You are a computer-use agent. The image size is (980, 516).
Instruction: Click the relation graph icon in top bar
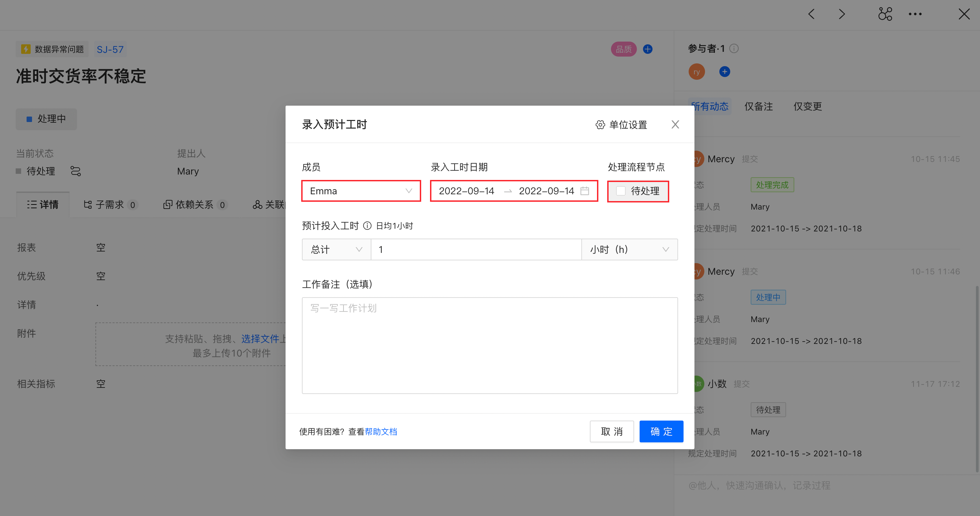pos(885,14)
